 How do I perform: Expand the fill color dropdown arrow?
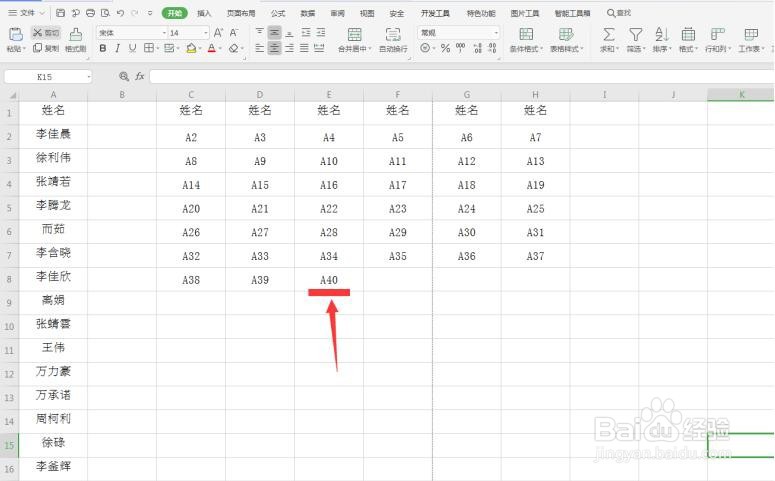pyautogui.click(x=200, y=48)
